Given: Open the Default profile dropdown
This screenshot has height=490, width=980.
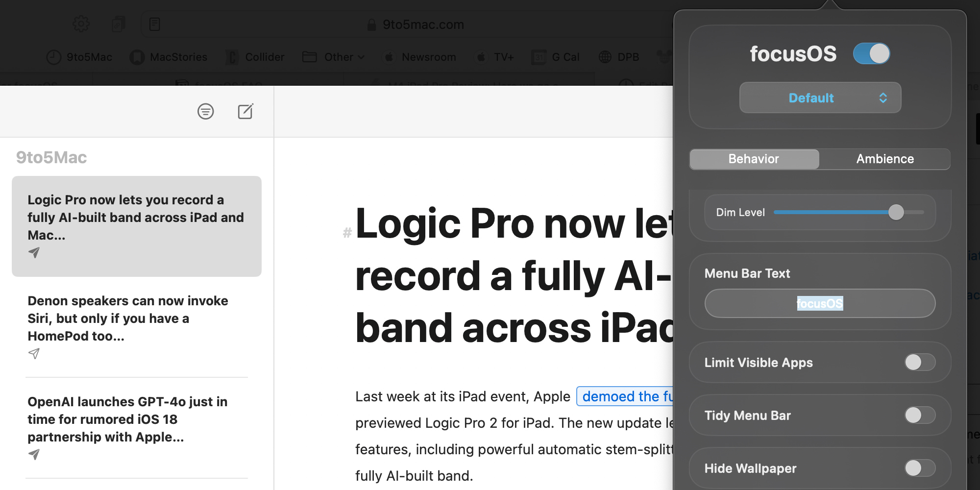Looking at the screenshot, I should (820, 98).
